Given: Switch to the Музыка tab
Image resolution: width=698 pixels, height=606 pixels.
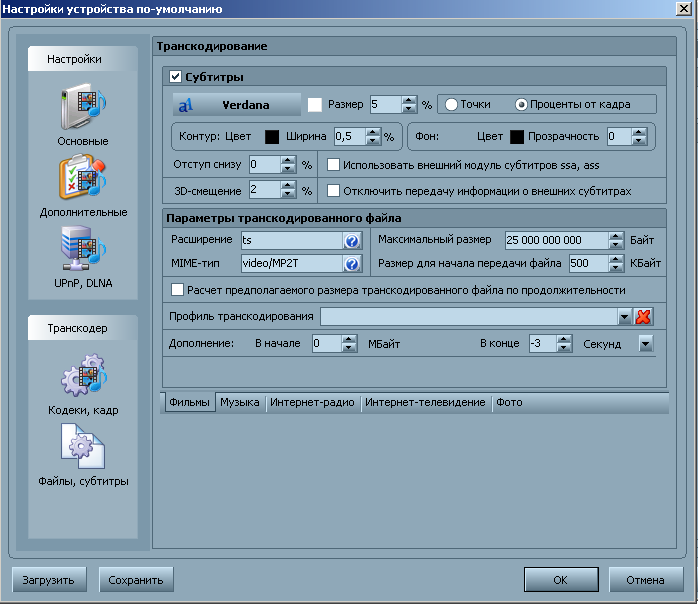Looking at the screenshot, I should [240, 402].
